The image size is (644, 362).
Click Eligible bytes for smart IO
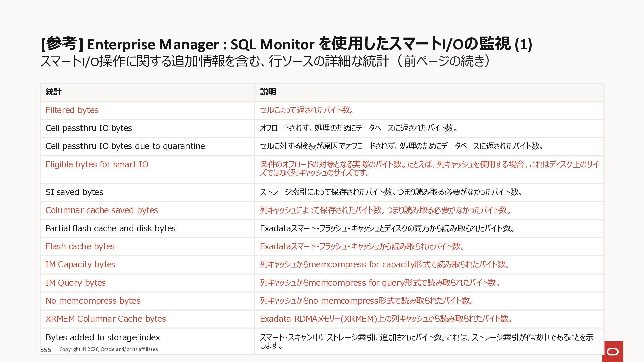(97, 164)
